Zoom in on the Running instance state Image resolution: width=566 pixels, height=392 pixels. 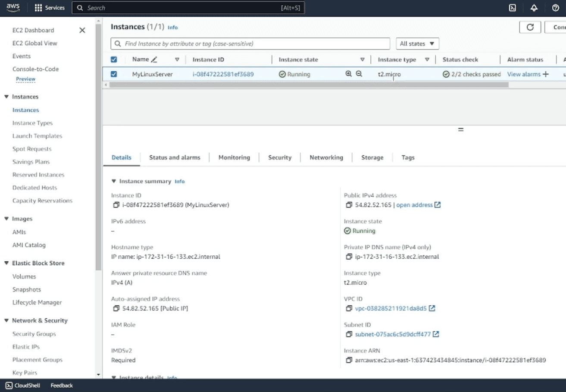349,74
